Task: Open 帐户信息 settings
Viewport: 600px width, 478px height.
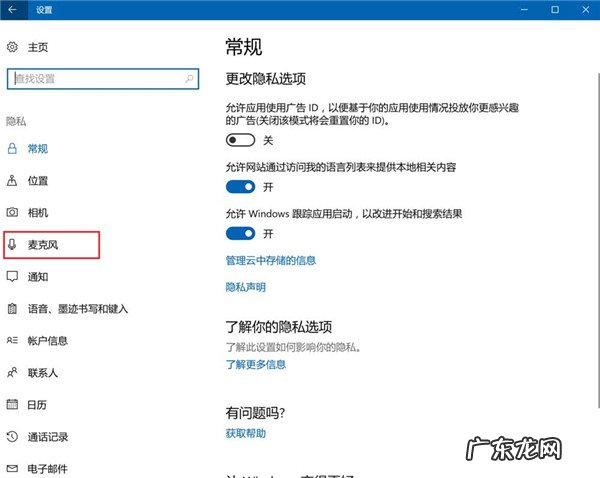Action: point(48,341)
